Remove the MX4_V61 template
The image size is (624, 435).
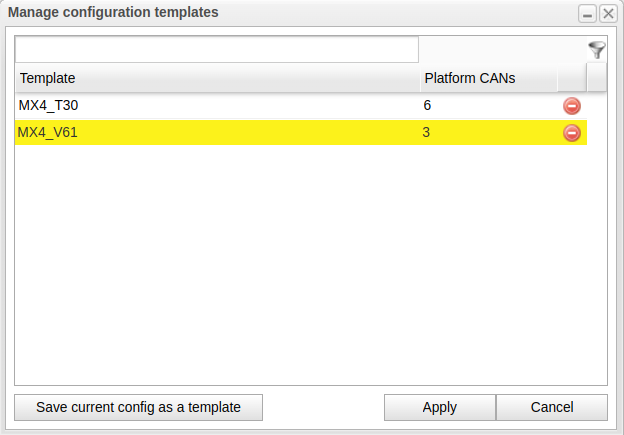[x=572, y=132]
